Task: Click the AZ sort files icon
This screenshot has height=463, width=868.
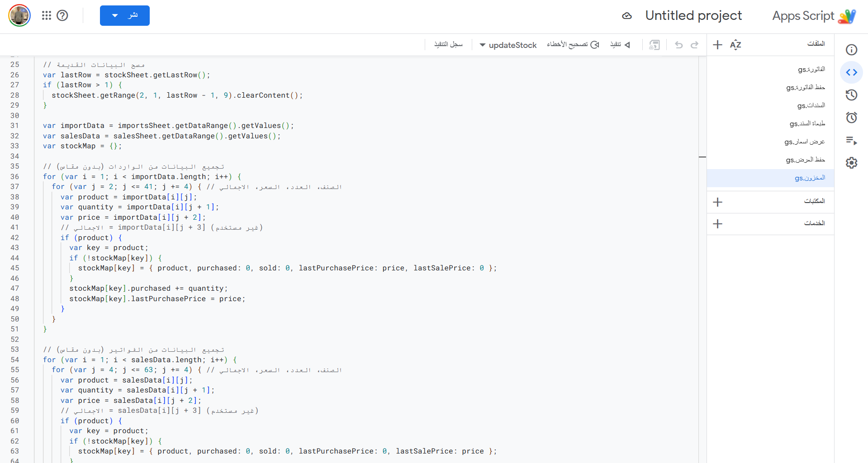Action: click(735, 45)
